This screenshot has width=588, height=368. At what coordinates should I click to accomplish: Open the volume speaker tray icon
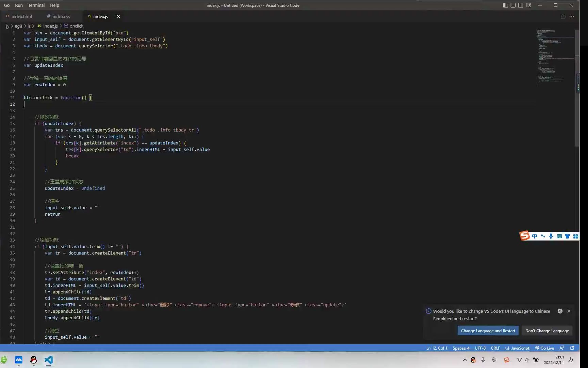pyautogui.click(x=527, y=360)
